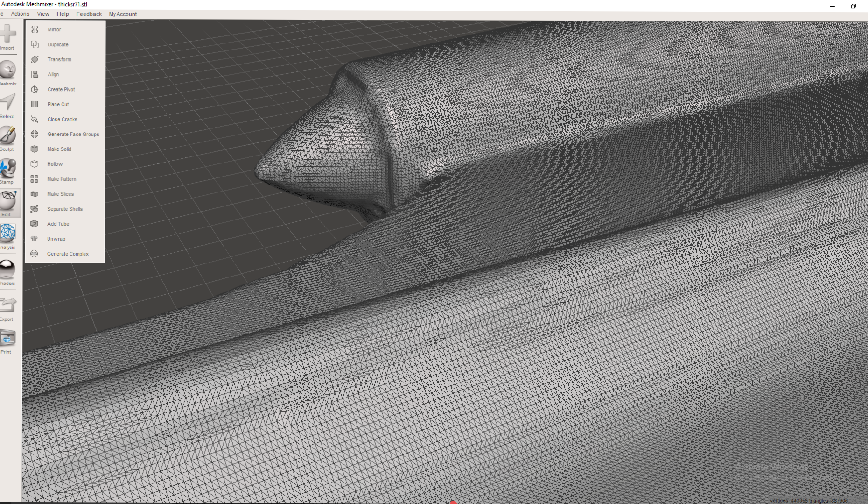Select the Hollow label
The height and width of the screenshot is (504, 868).
pos(55,164)
